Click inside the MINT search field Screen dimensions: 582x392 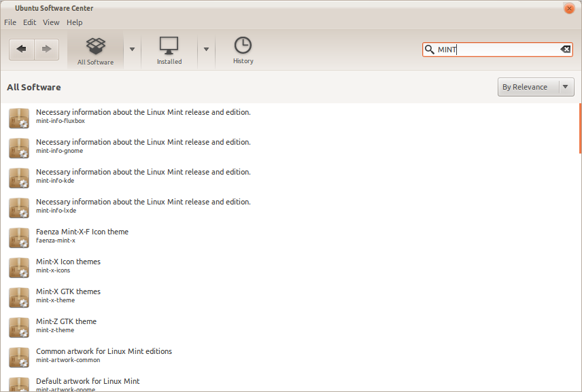[498, 50]
